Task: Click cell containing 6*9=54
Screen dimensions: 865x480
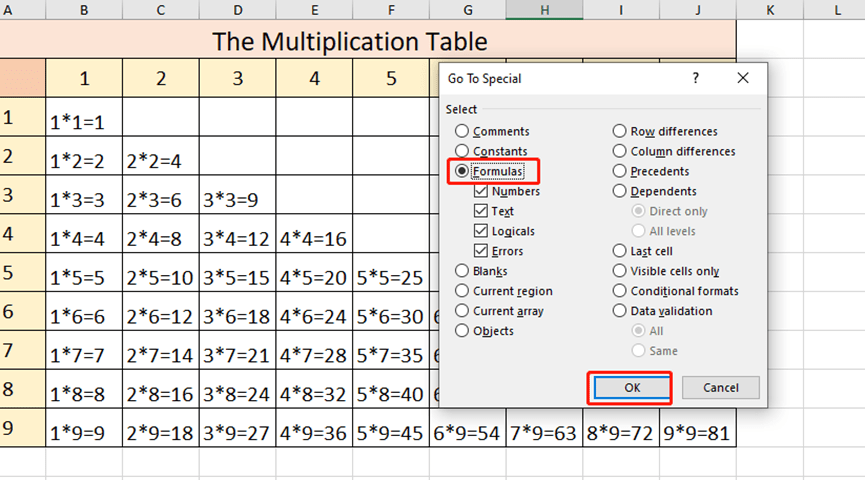Action: [x=467, y=428]
